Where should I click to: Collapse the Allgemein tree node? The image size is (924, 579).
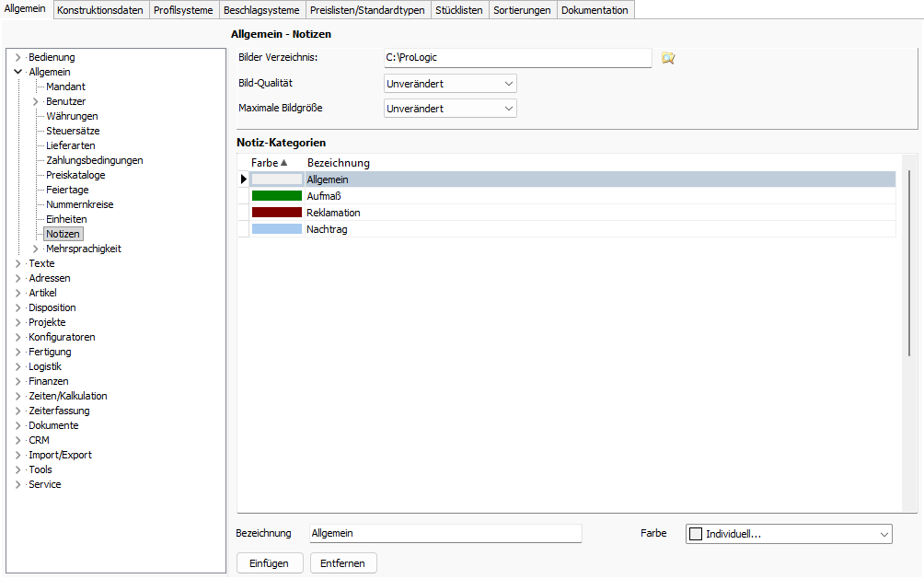tap(17, 72)
